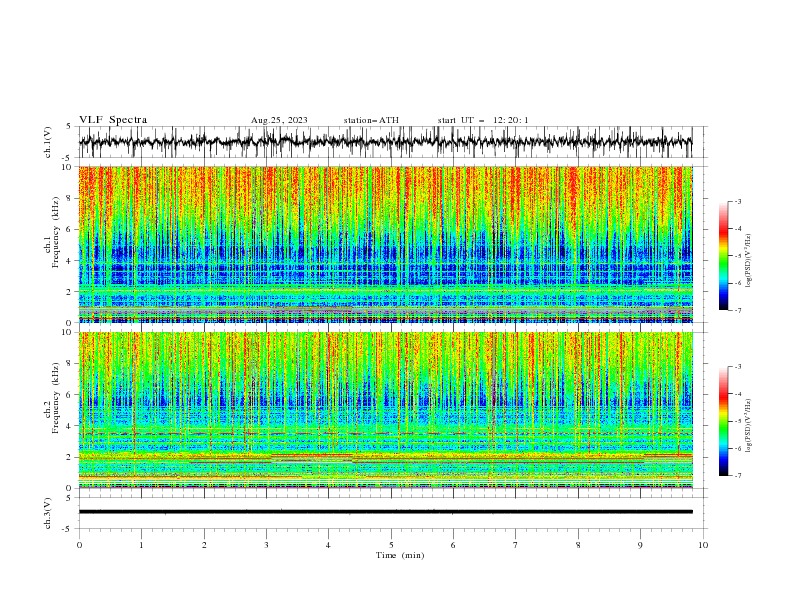Click time axis tick label '5'
The height and width of the screenshot is (612, 792).
[391, 545]
